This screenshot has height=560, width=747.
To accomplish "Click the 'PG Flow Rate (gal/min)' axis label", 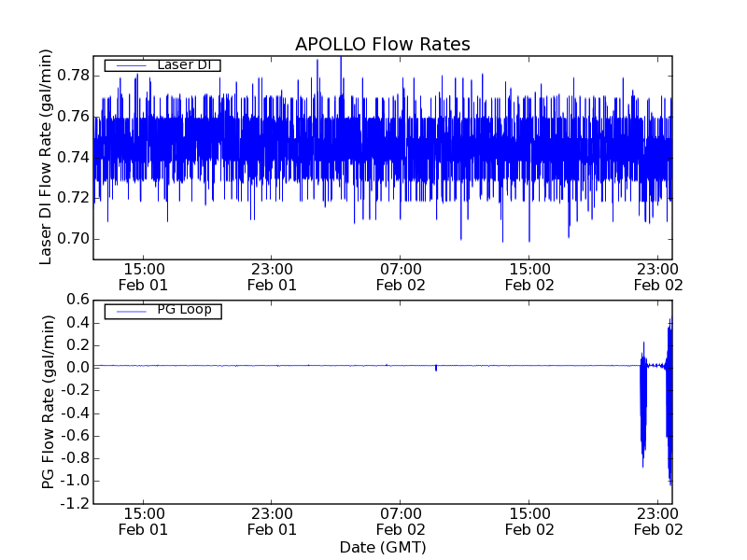I will coord(48,402).
